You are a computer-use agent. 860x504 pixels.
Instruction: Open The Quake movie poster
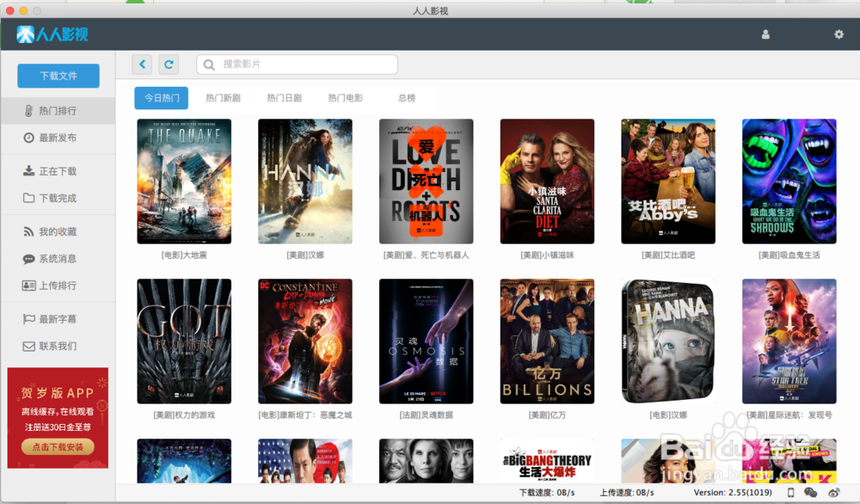[x=184, y=181]
